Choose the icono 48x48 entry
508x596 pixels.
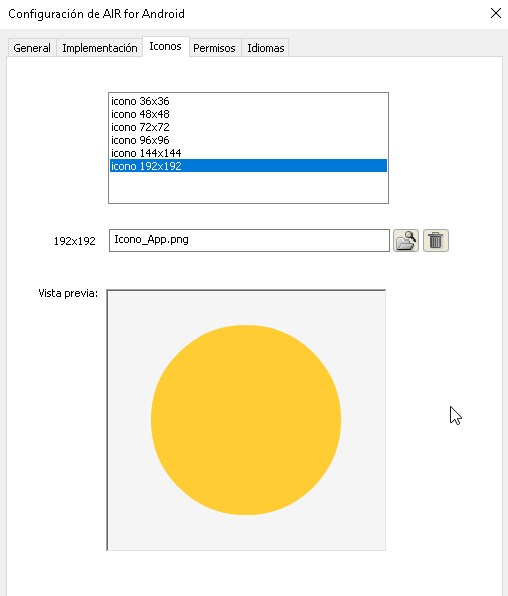coord(248,114)
